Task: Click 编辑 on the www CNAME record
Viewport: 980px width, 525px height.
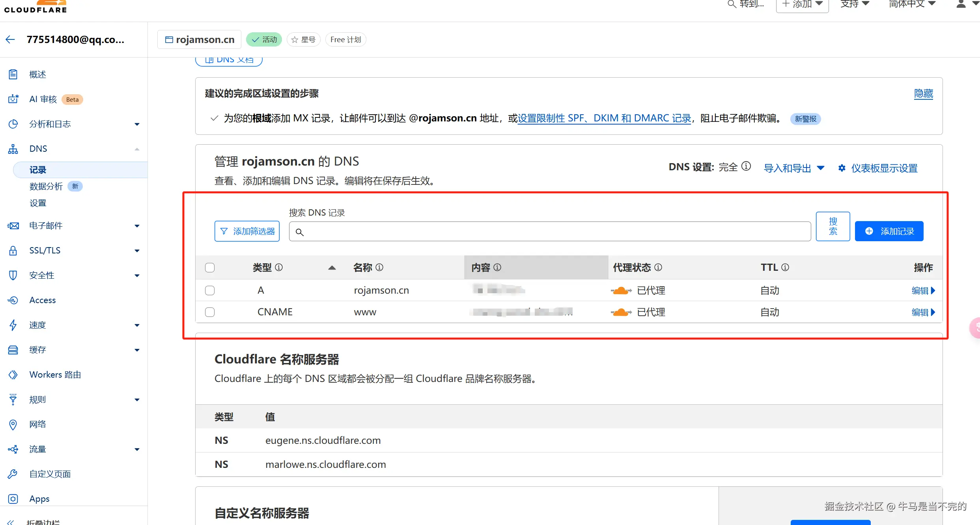Action: (x=923, y=312)
